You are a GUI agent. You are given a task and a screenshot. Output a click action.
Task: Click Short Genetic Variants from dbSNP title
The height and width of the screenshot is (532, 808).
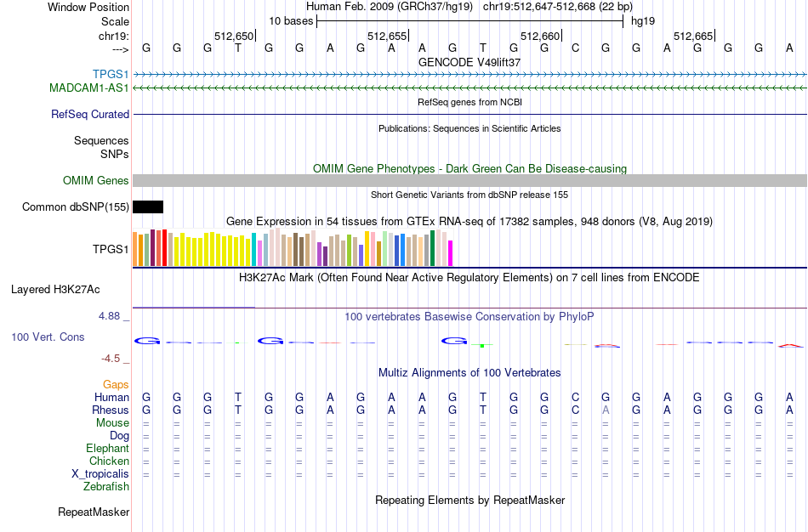click(x=469, y=195)
